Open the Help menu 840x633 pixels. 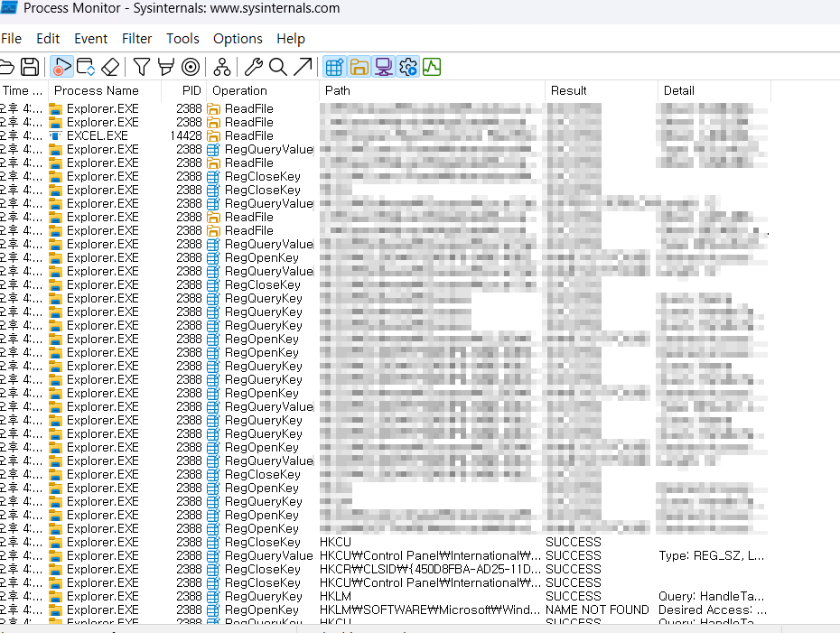point(290,39)
